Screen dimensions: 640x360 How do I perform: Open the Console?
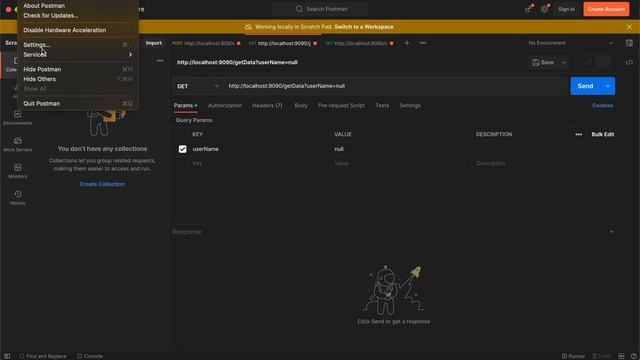[90, 356]
